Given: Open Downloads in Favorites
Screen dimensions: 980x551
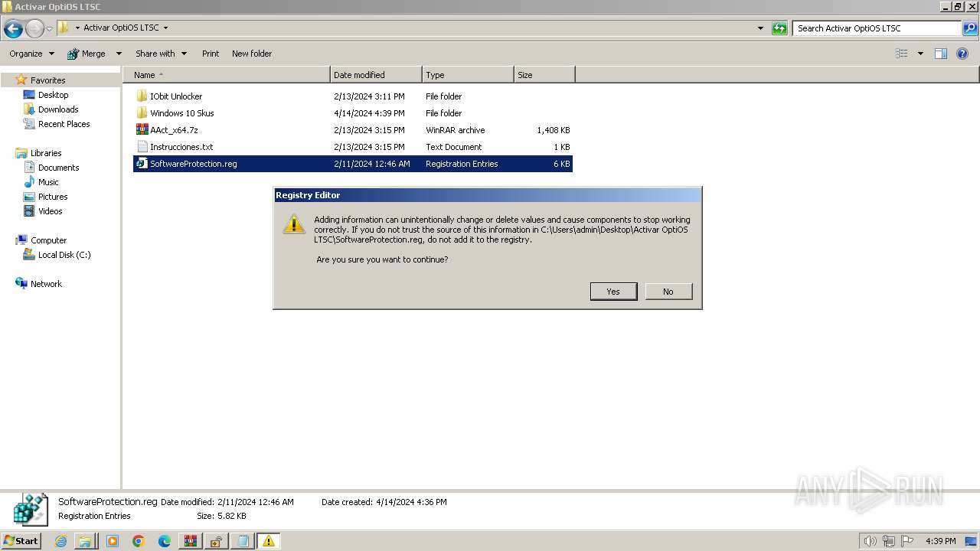Looking at the screenshot, I should (58, 109).
